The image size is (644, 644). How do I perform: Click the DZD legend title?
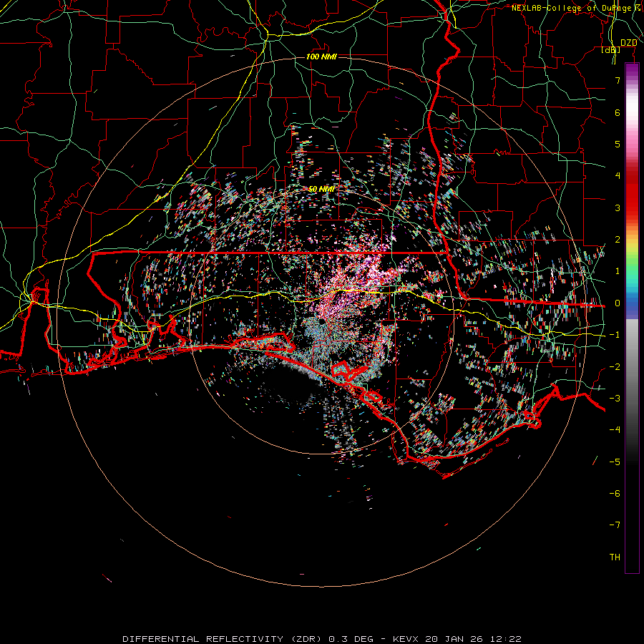tap(629, 43)
